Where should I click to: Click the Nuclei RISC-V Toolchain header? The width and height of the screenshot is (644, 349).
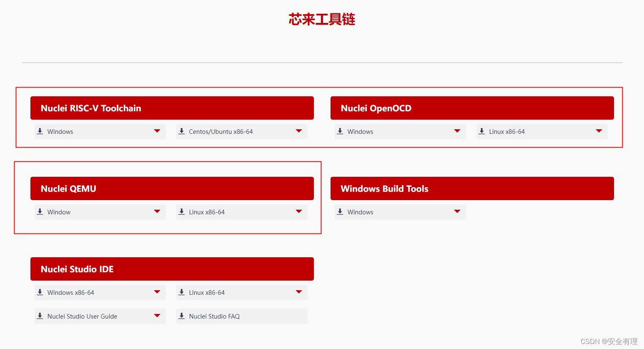[x=172, y=108]
